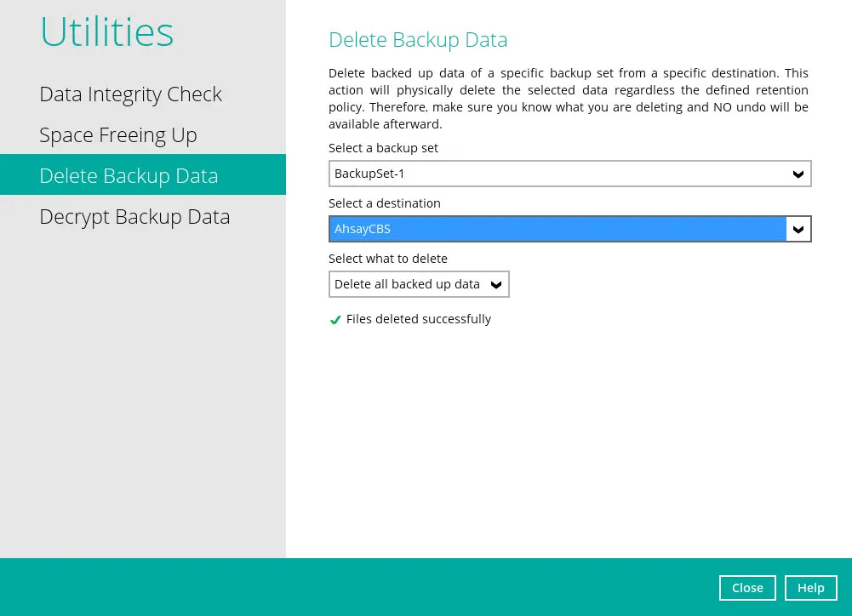Click the Utilities title heading
The height and width of the screenshot is (616, 852).
107,32
